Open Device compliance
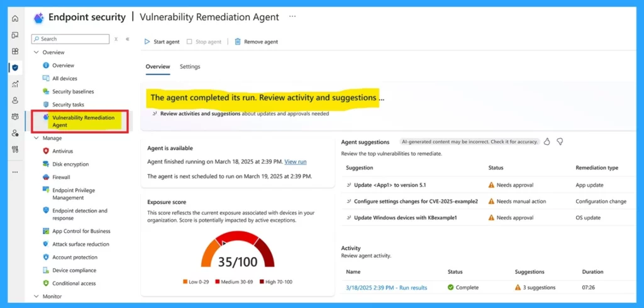Screen dimensions: 644x308 point(74,270)
